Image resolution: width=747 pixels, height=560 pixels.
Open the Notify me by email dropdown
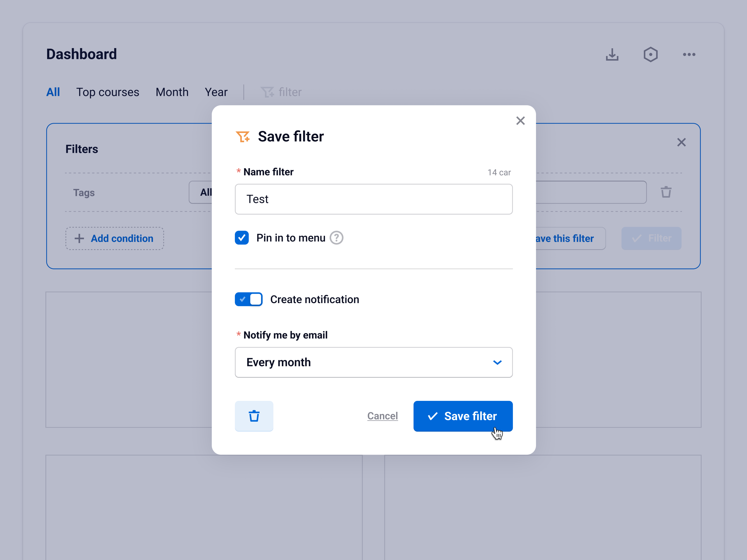pos(497,362)
